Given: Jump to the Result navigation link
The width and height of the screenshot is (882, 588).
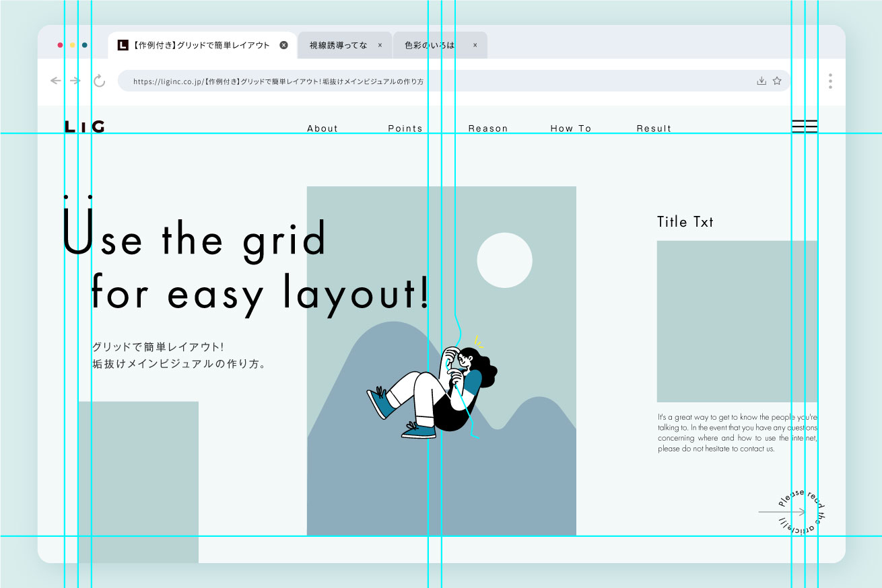Looking at the screenshot, I should tap(654, 128).
